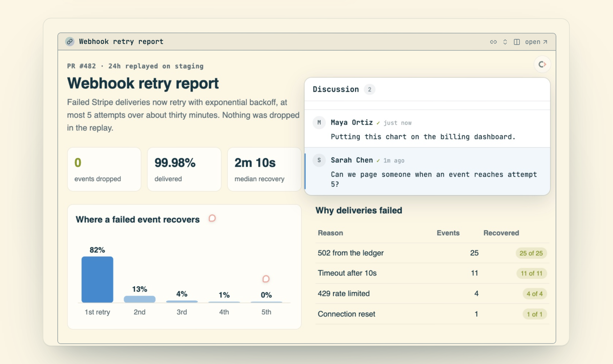Open comment marker next to chart title
The width and height of the screenshot is (613, 364).
pyautogui.click(x=212, y=218)
